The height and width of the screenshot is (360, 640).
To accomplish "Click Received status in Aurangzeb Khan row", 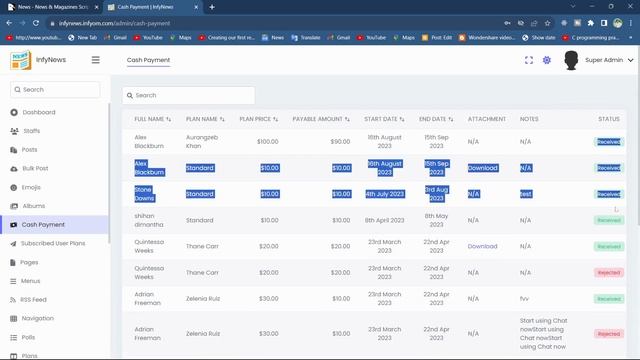I will [609, 142].
